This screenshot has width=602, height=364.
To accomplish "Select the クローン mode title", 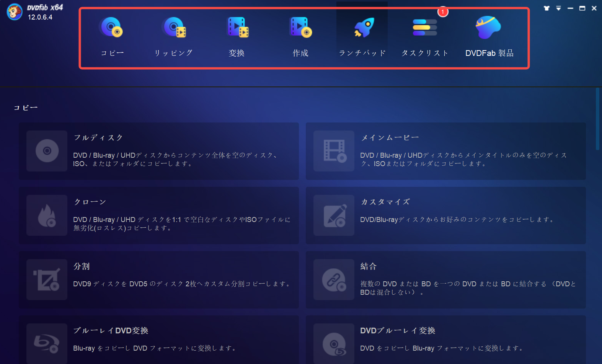I will (90, 202).
